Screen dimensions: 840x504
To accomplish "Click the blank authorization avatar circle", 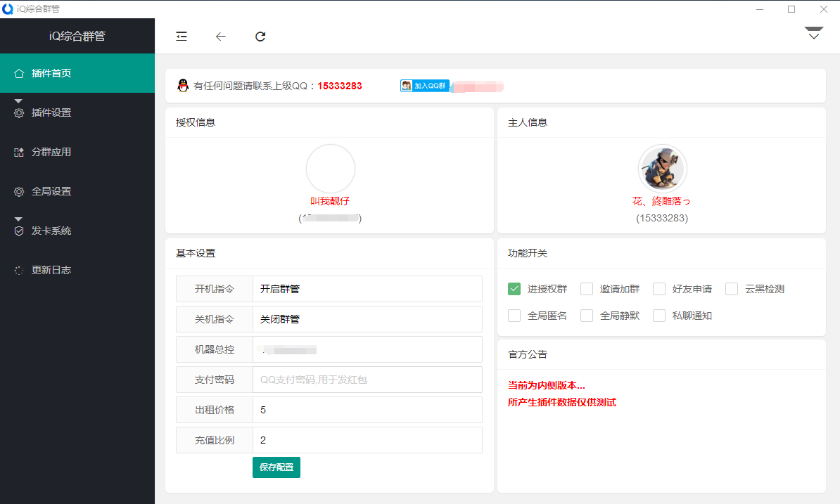I will (x=331, y=169).
